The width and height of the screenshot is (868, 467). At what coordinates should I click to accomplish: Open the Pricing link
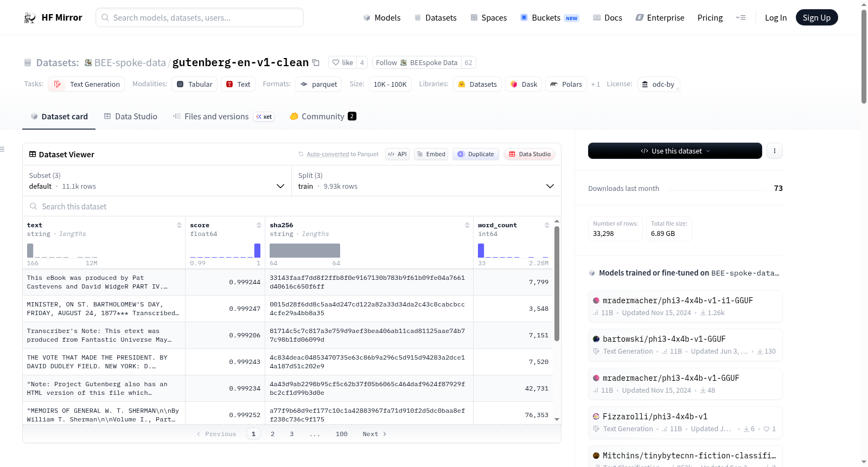[x=710, y=18]
